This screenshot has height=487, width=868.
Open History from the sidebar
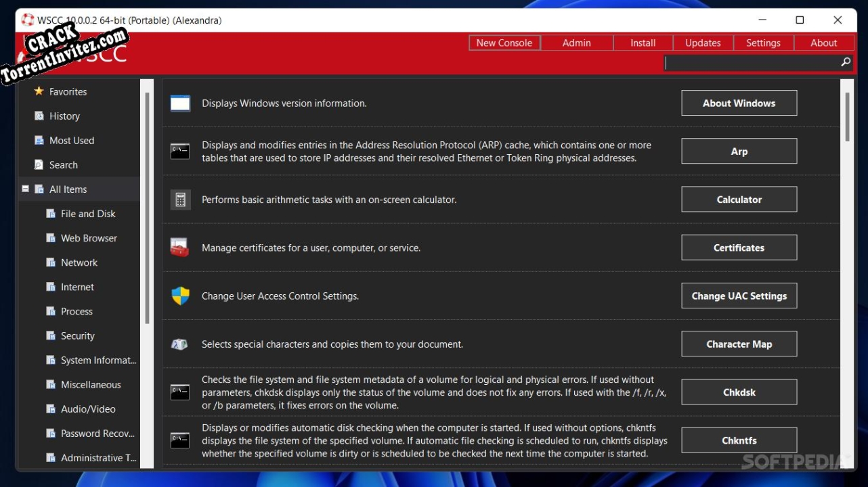pos(39,116)
